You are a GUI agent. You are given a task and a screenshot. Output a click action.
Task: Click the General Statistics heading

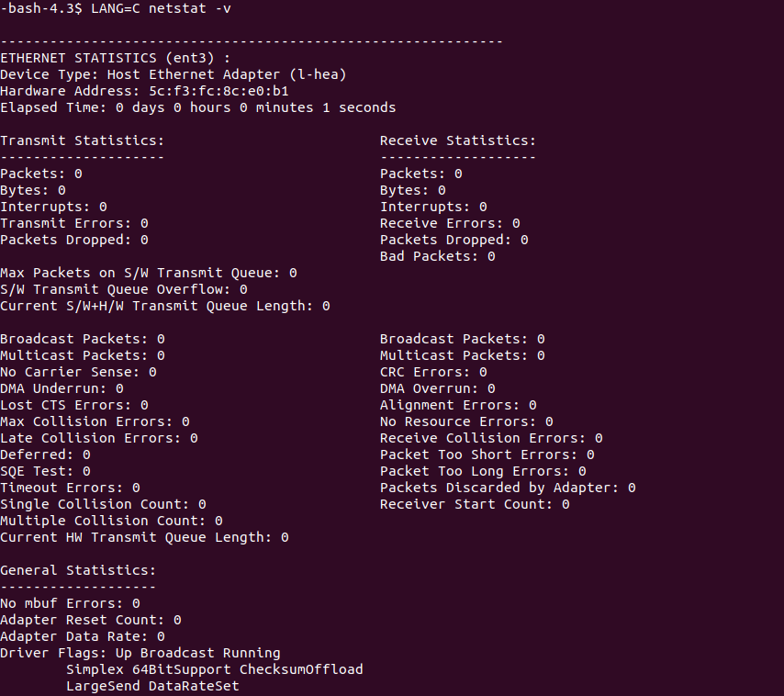(x=78, y=570)
